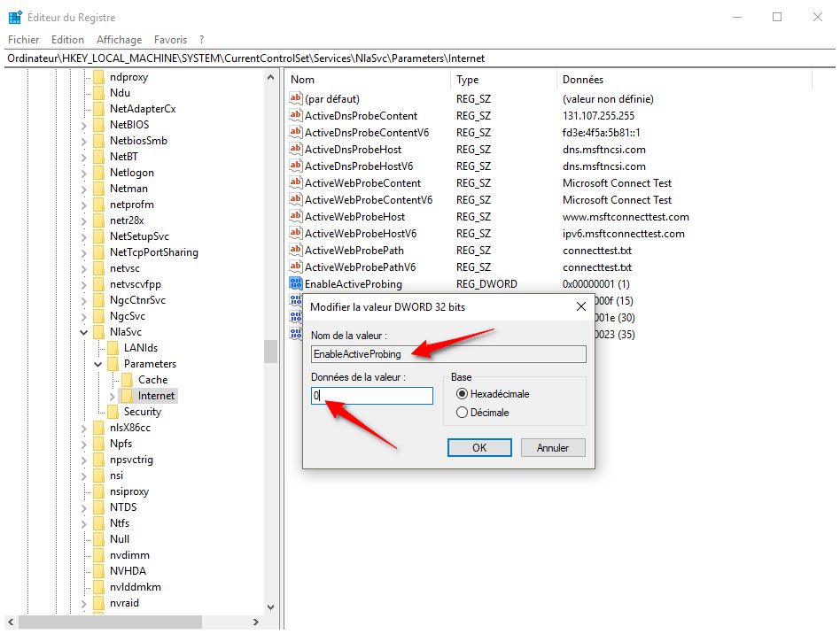Select ActiveWebProbeHostV6 value icon

tap(295, 234)
